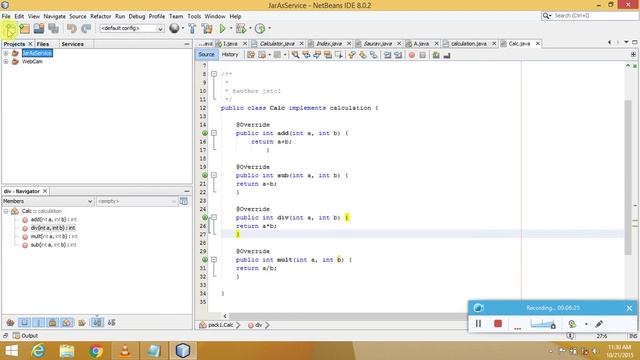
Task: Open the Index.java editor tab
Action: pos(329,43)
